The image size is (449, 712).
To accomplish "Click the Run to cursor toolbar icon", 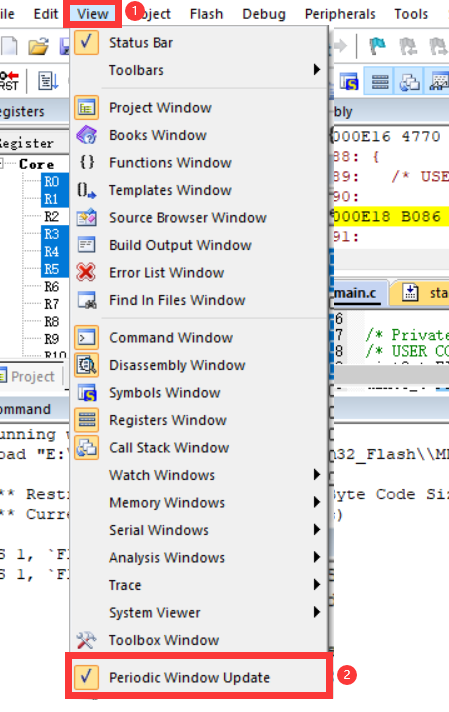I will click(48, 81).
